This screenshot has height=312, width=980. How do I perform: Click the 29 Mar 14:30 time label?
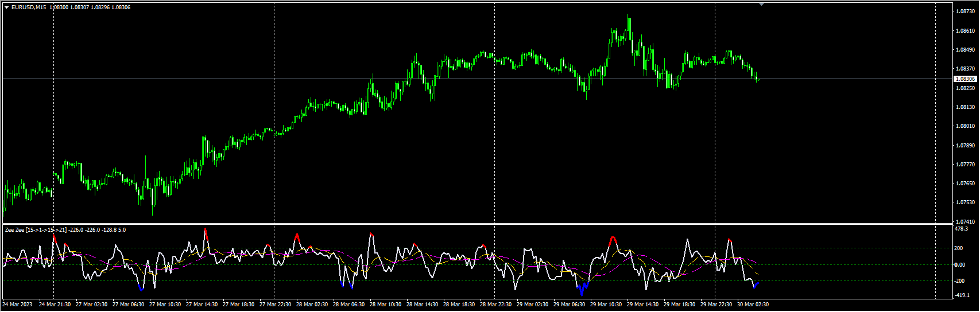(x=643, y=305)
